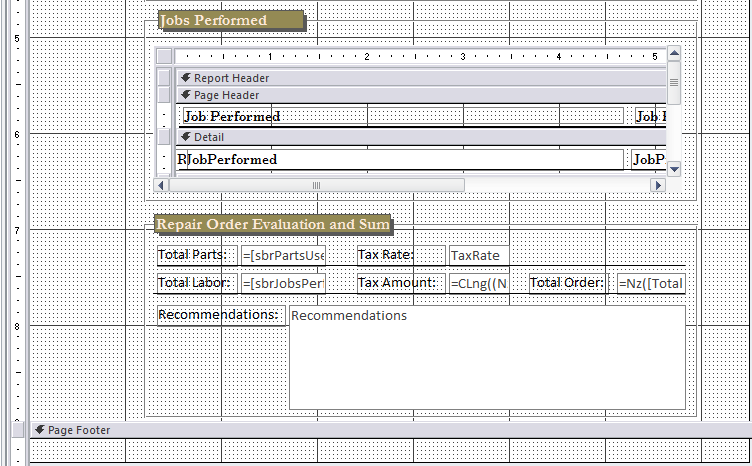Click the Detail section bar in subreport
This screenshot has width=752, height=466.
421,137
